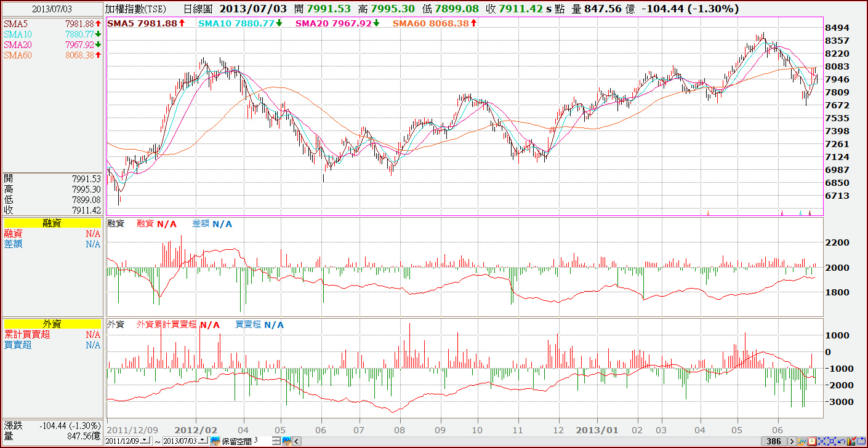Click the 漲跌 -104.44 row

tap(52, 426)
